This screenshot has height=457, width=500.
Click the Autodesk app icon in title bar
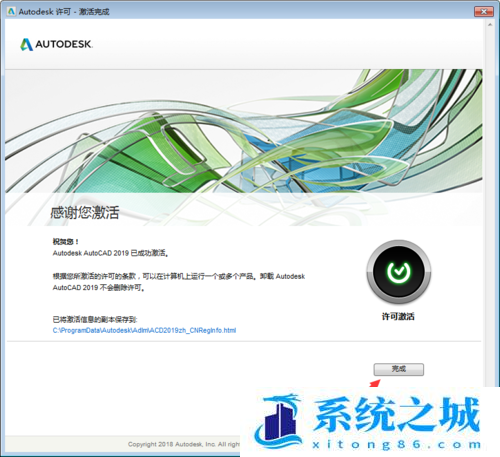[11, 11]
